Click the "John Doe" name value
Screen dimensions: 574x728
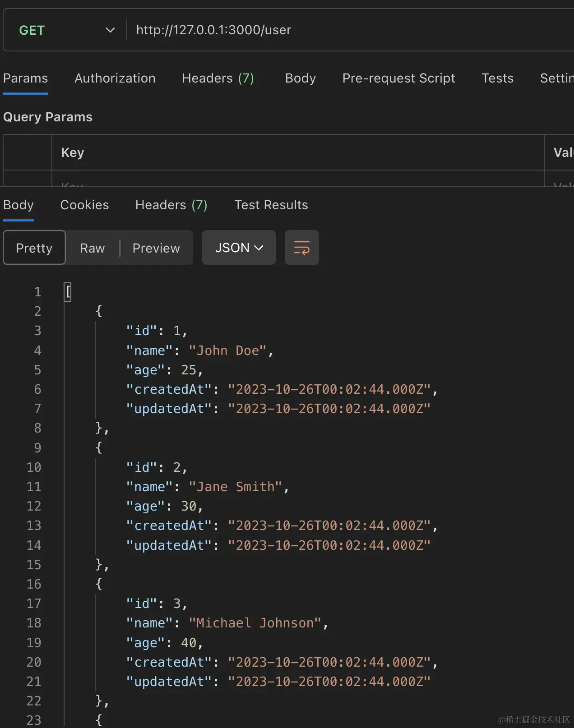227,350
